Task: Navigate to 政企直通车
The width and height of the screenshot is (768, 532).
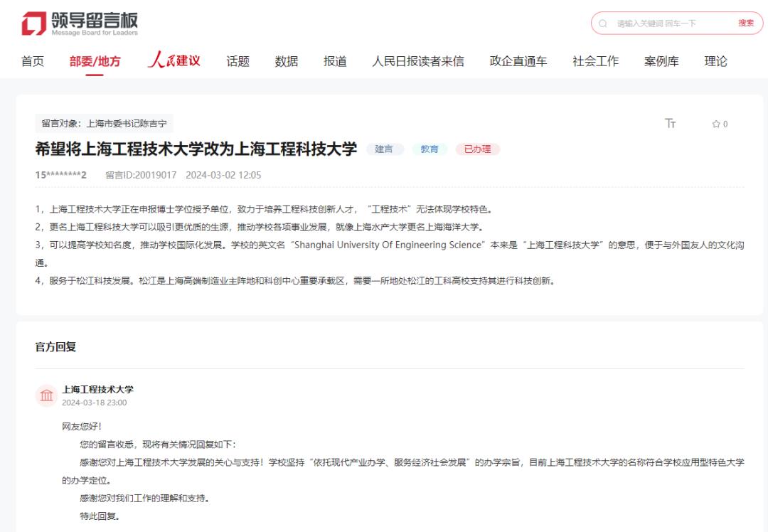Action: pos(518,61)
